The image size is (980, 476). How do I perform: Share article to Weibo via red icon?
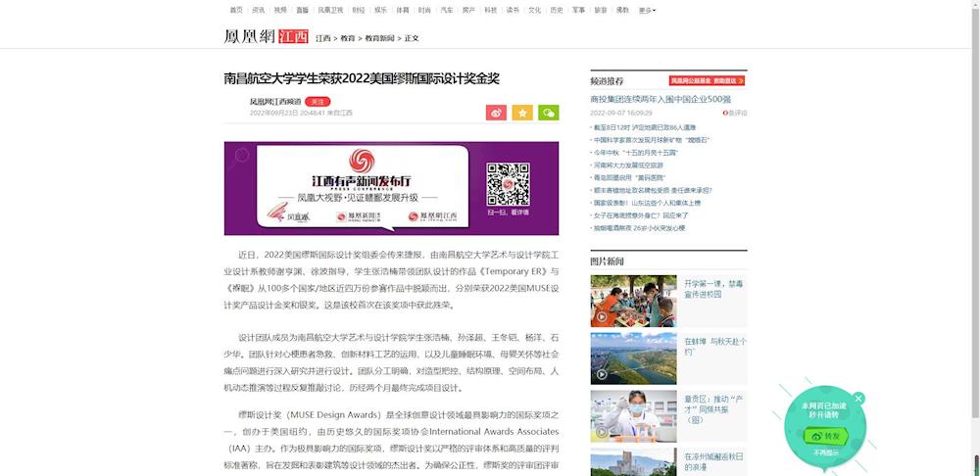(x=496, y=113)
